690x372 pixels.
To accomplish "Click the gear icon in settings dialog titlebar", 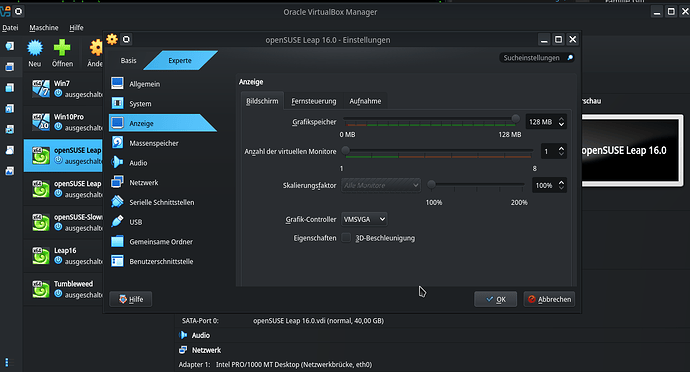I will pyautogui.click(x=112, y=39).
